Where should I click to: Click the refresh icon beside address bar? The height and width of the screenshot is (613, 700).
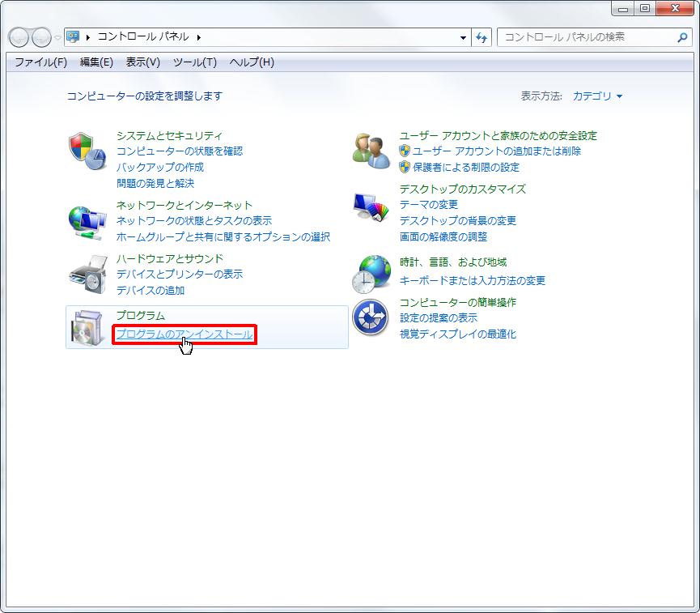(x=482, y=37)
